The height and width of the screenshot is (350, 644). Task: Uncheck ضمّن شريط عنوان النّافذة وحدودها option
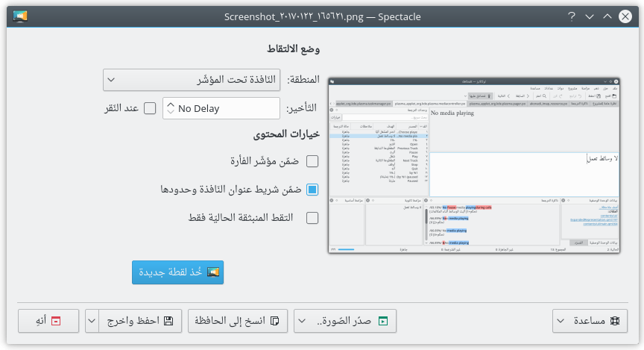(312, 190)
